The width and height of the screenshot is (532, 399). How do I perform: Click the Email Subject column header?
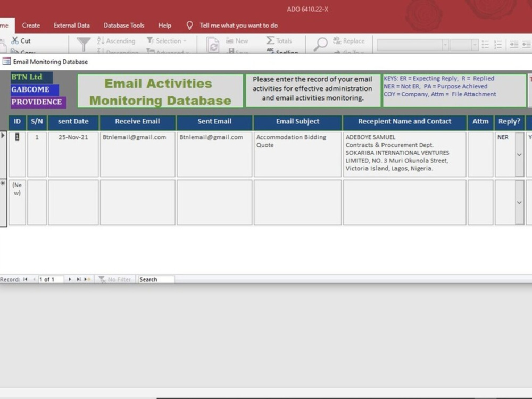click(x=297, y=122)
